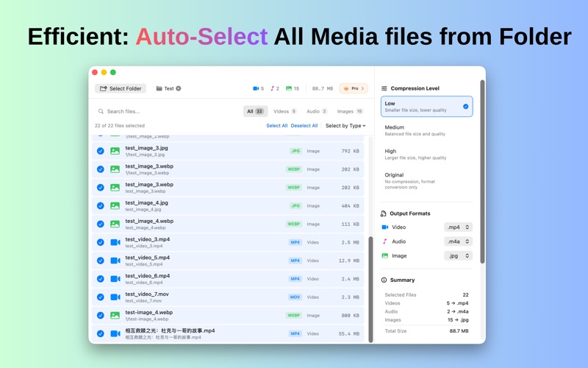This screenshot has width=588, height=368.
Task: Switch to the Videos filter tab
Action: [284, 111]
